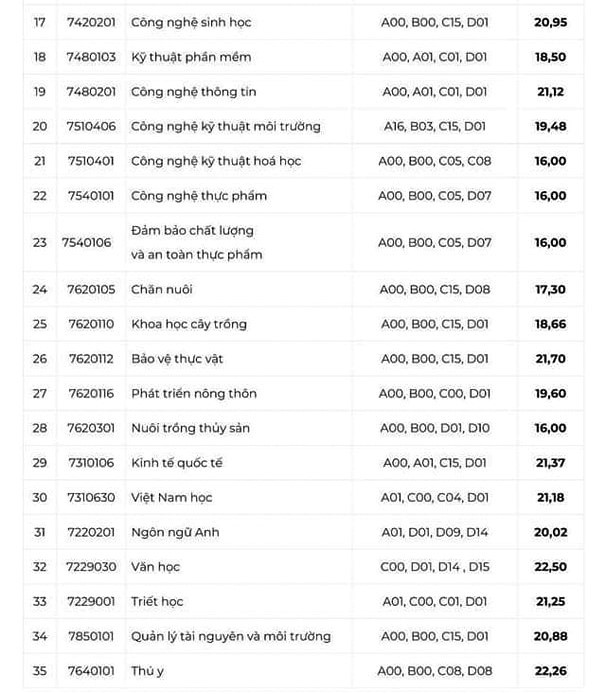Click score 21,12 for Công nghệ thông tin
Image resolution: width=605 pixels, height=694 pixels.
point(550,91)
